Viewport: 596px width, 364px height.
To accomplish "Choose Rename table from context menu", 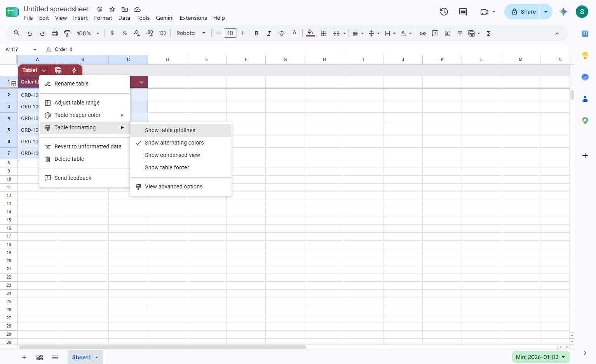I will click(x=85, y=84).
